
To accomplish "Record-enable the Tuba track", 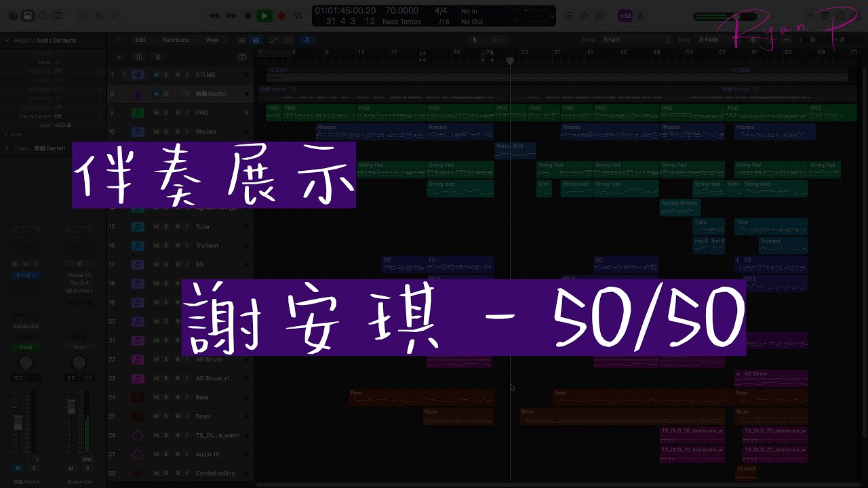I will pos(177,226).
